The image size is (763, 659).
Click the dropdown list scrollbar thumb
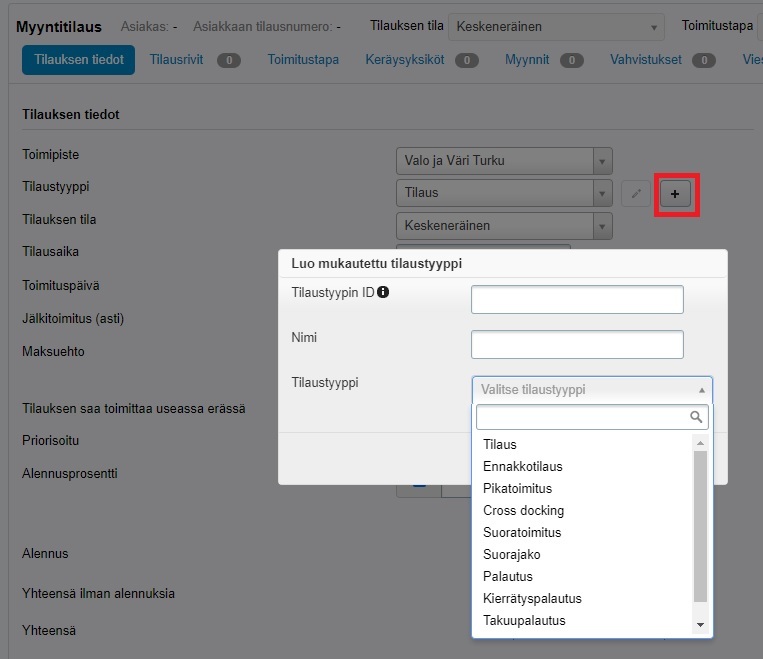point(700,525)
